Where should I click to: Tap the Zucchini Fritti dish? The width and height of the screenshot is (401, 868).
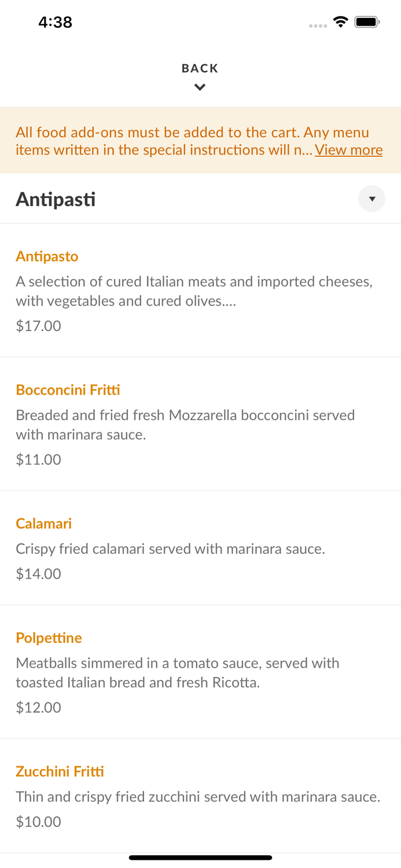pos(60,771)
